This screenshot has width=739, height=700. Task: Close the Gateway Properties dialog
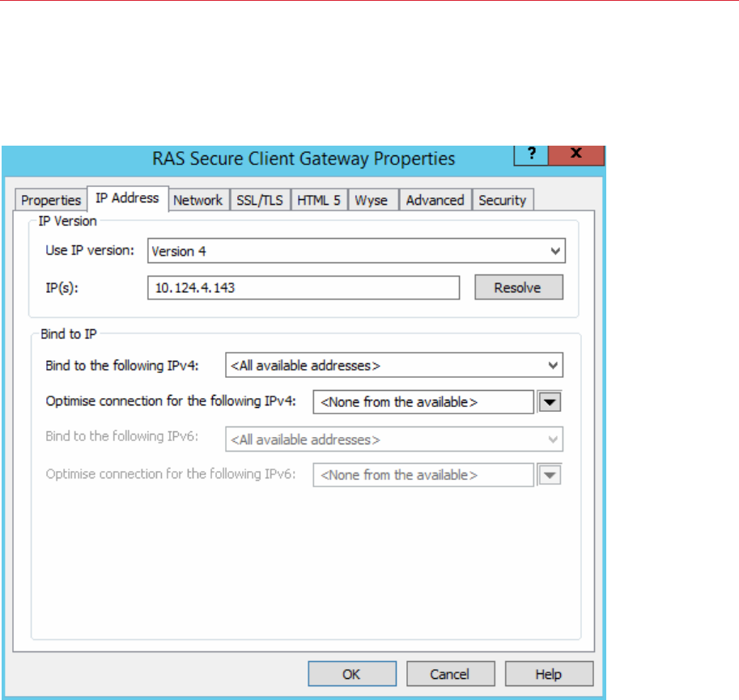pos(576,154)
